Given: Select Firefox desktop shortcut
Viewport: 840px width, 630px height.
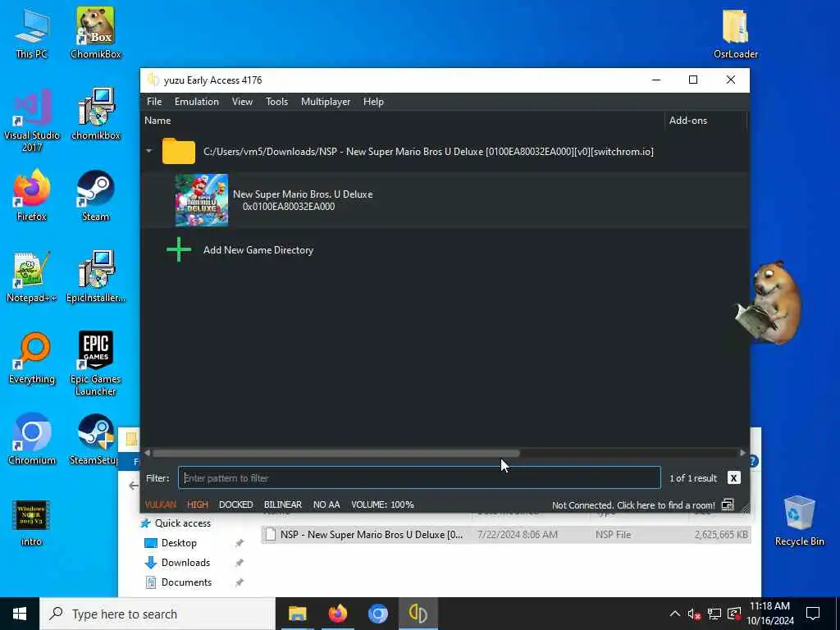Looking at the screenshot, I should (32, 195).
